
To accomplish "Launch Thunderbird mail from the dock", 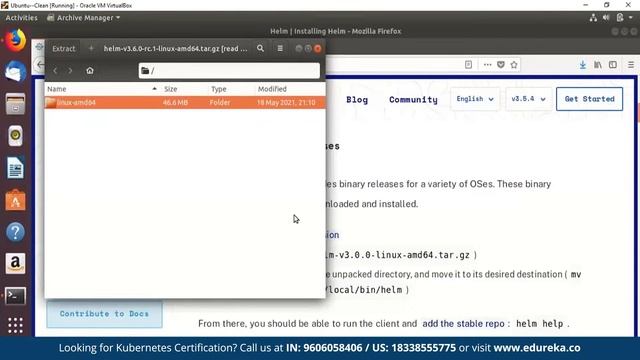I will tap(16, 71).
